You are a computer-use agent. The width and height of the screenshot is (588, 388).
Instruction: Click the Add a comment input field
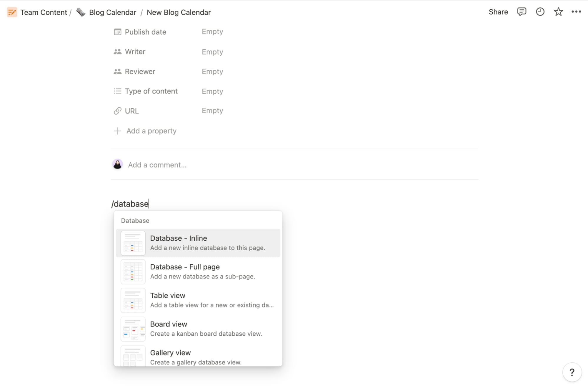pos(157,164)
